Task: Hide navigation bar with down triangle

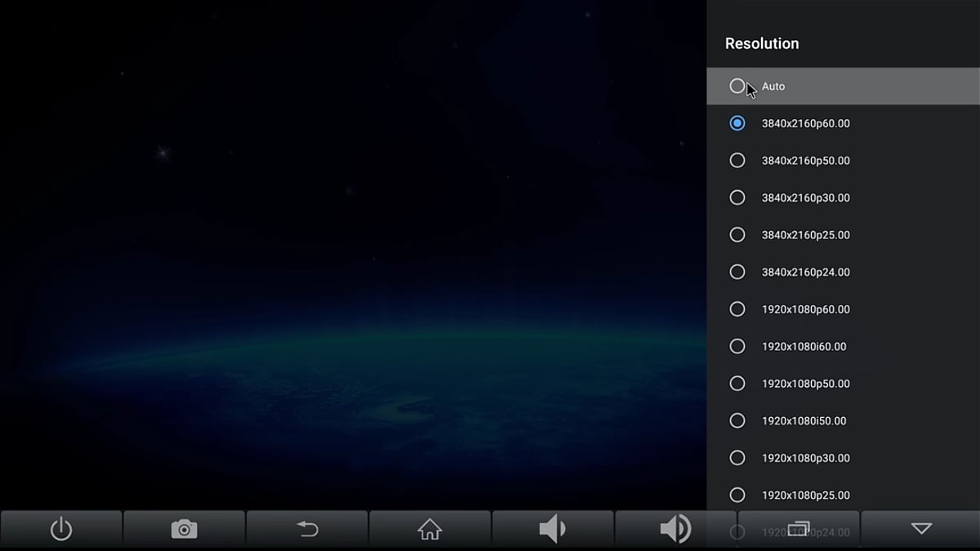Action: click(x=921, y=529)
